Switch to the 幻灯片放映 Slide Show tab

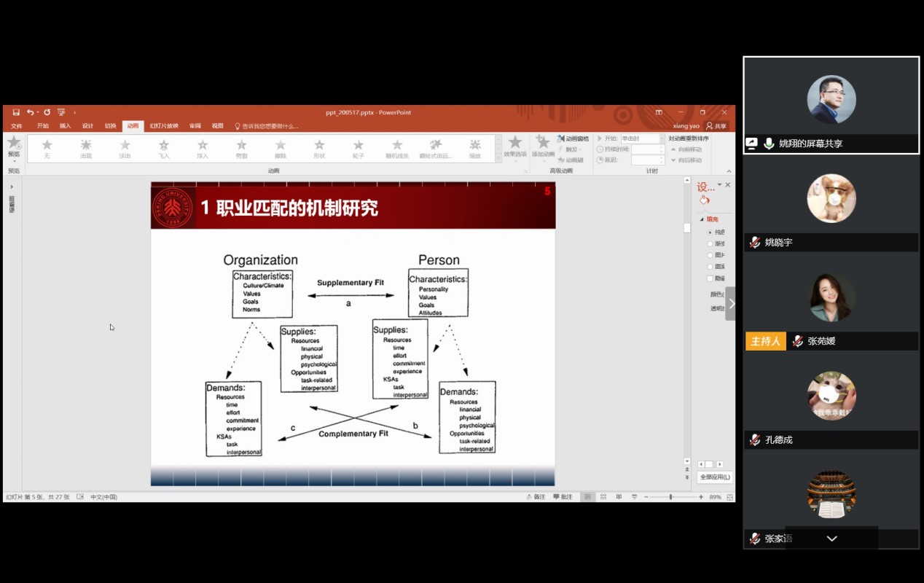point(164,126)
